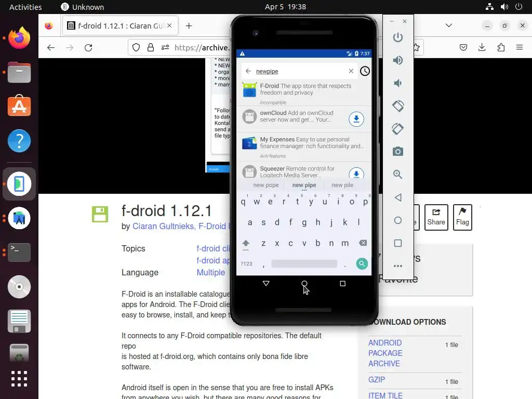Viewport: 532px width, 399px height.
Task: Raise the emulator volume with the volume-up icon
Action: [x=397, y=60]
